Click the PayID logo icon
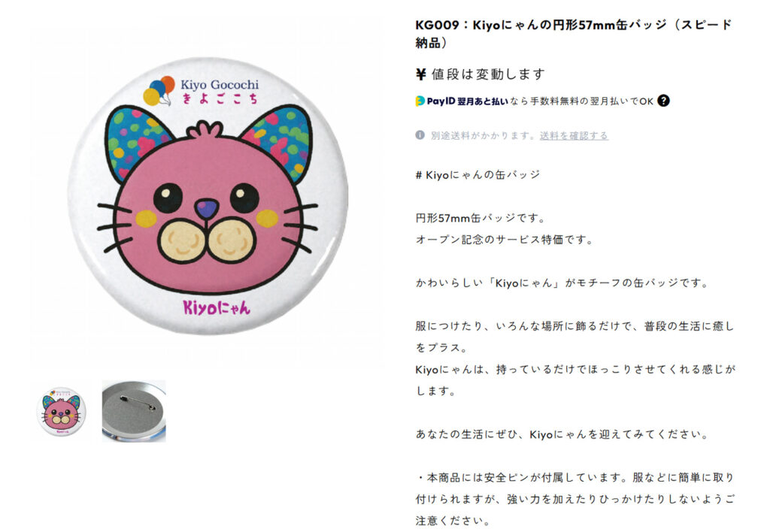This screenshot has width=770, height=532. (420, 101)
